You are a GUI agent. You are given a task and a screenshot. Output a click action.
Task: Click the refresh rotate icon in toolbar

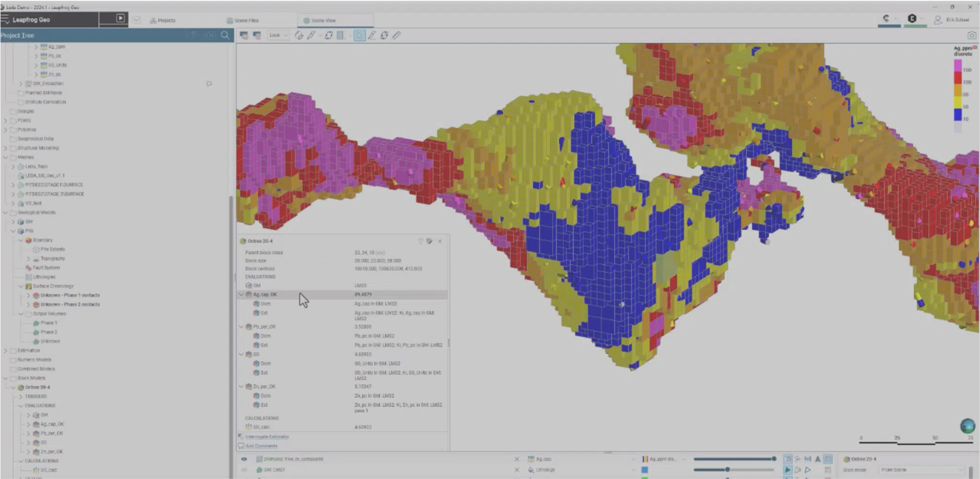pyautogui.click(x=384, y=35)
